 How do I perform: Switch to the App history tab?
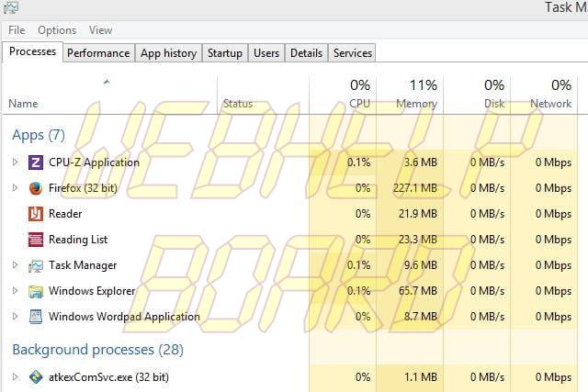(169, 53)
